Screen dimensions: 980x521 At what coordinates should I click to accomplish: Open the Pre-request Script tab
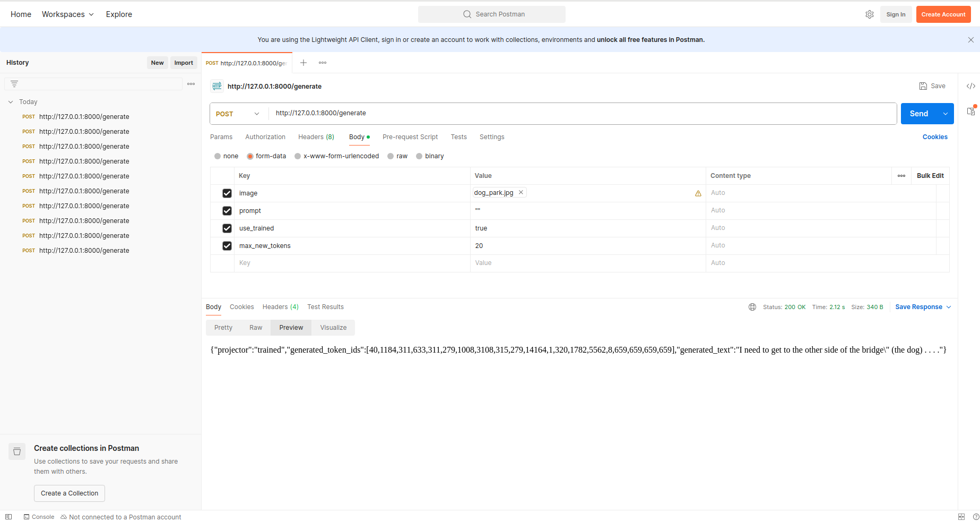[410, 137]
